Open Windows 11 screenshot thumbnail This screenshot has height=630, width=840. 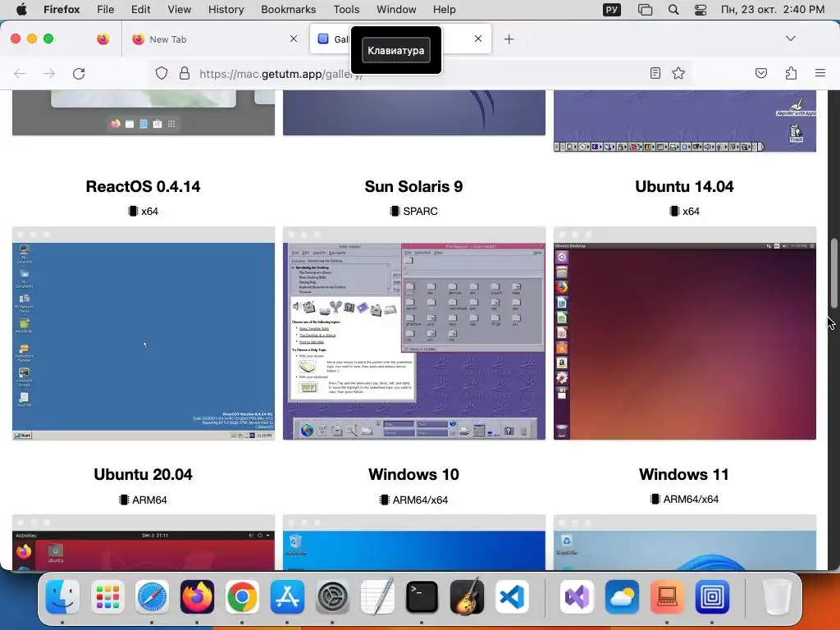pyautogui.click(x=685, y=542)
